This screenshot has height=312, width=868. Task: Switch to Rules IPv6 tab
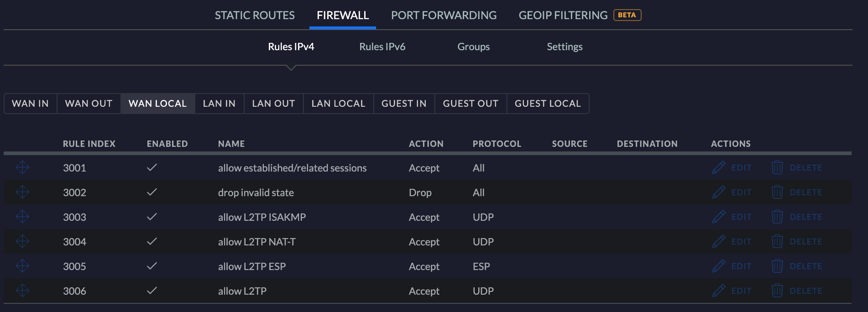click(x=382, y=47)
